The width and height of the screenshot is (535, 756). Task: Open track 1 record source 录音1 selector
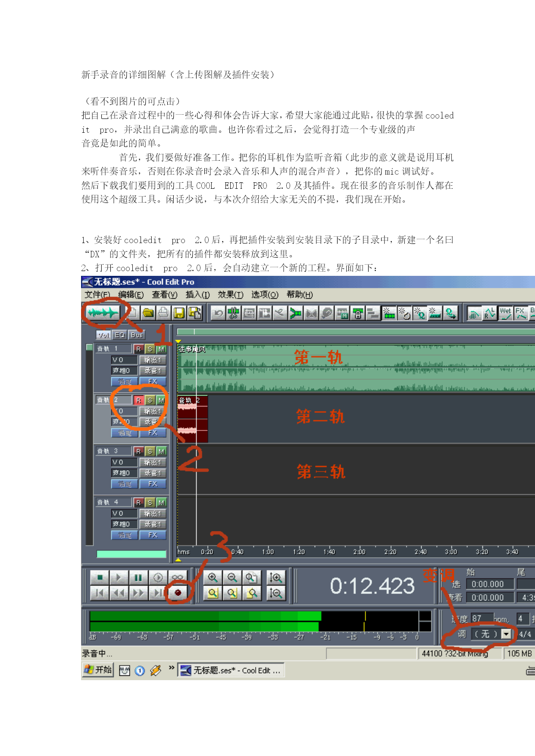coord(153,371)
